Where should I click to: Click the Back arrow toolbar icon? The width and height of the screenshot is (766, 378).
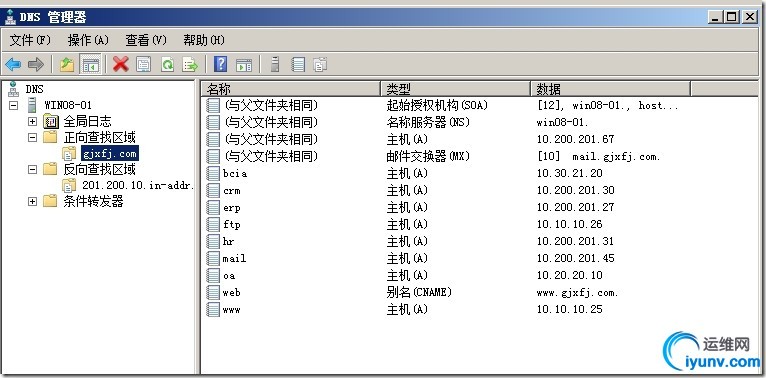coord(13,64)
